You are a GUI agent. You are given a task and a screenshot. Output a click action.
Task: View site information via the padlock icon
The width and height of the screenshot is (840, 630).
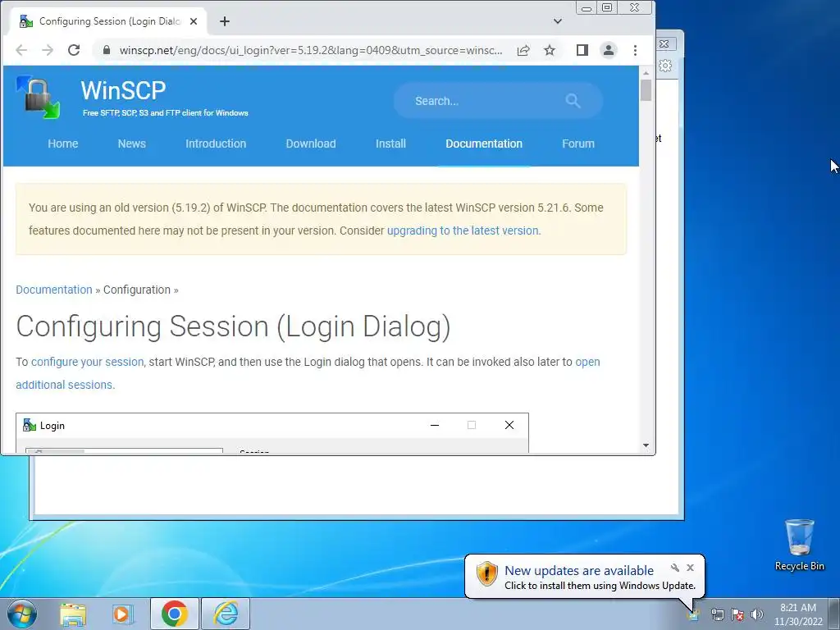(107, 50)
